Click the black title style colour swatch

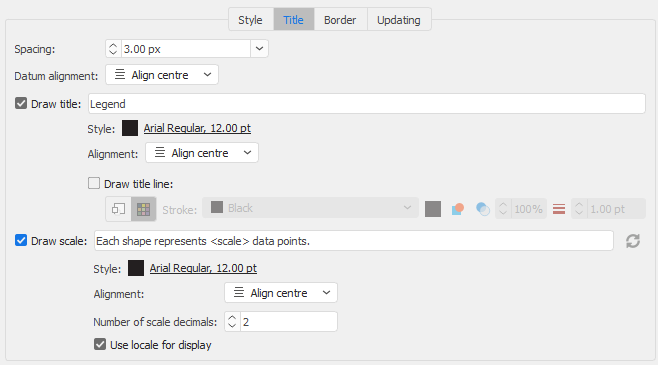pyautogui.click(x=130, y=128)
